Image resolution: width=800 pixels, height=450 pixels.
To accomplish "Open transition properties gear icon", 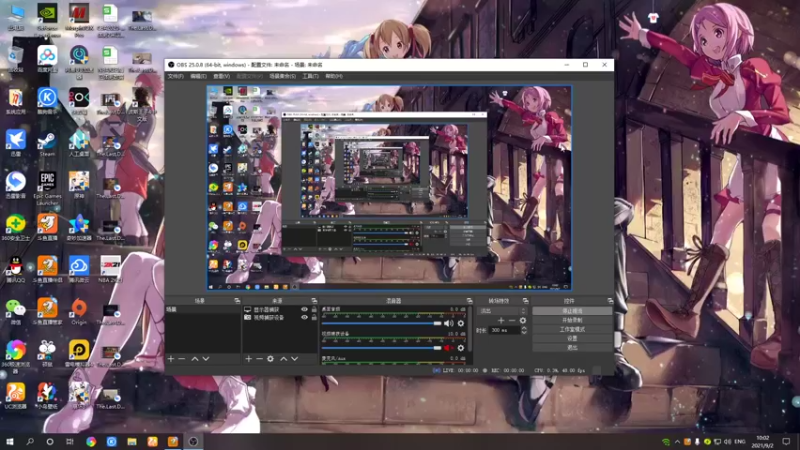I will click(522, 320).
